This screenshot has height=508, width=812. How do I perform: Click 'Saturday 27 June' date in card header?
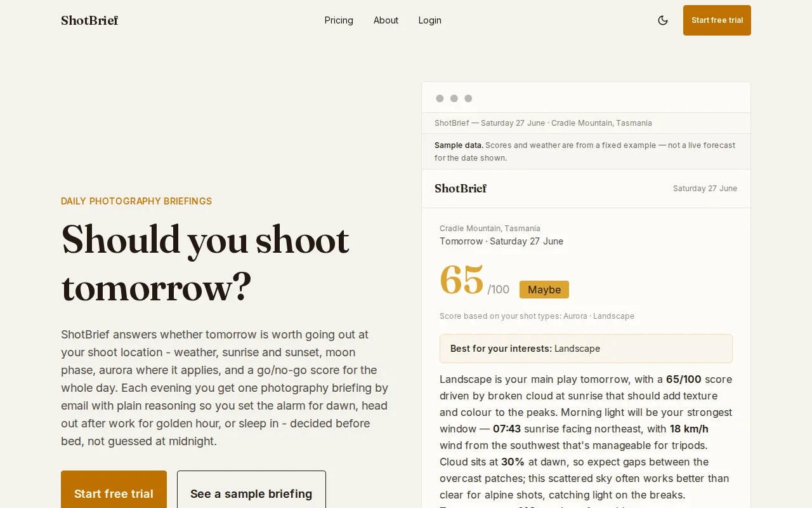[705, 189]
